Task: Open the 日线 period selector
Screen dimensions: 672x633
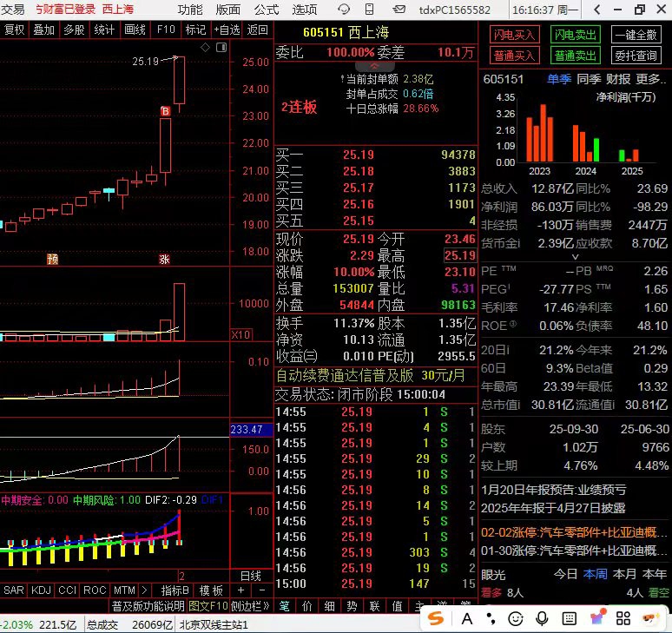Action: [x=251, y=576]
